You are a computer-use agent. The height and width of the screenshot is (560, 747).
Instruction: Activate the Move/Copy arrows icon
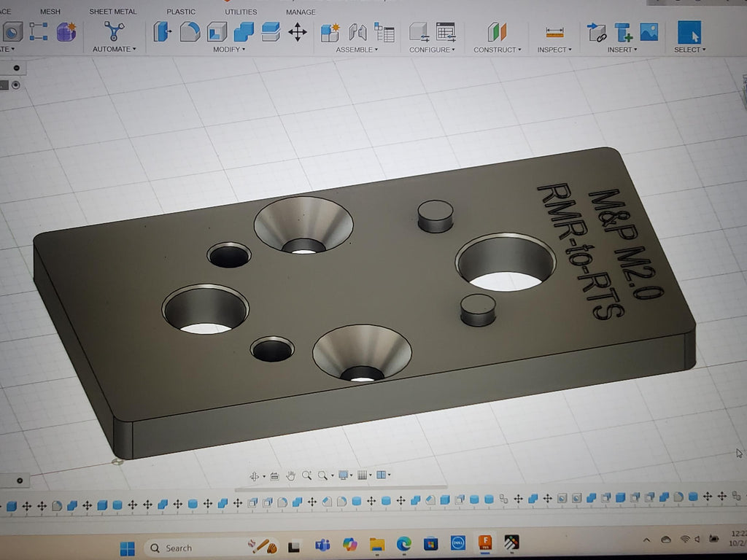[297, 31]
